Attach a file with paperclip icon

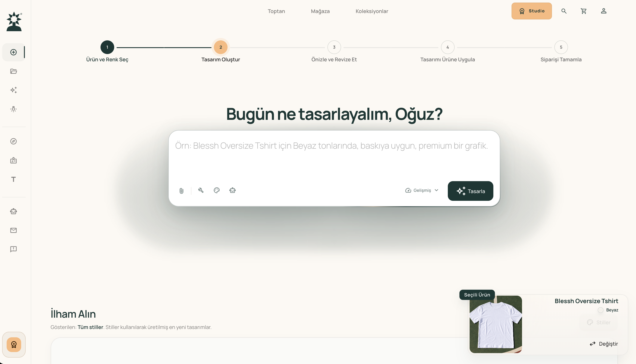181,191
